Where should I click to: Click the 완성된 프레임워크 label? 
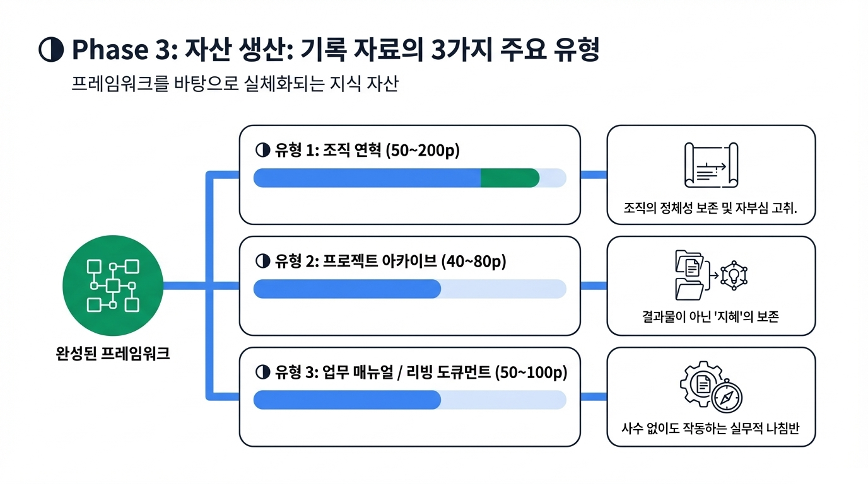[113, 354]
